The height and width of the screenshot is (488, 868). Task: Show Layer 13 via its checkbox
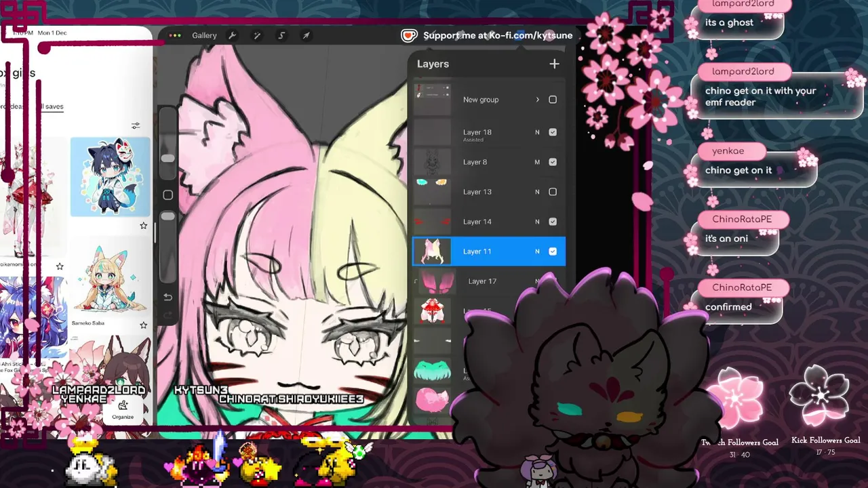(x=553, y=192)
